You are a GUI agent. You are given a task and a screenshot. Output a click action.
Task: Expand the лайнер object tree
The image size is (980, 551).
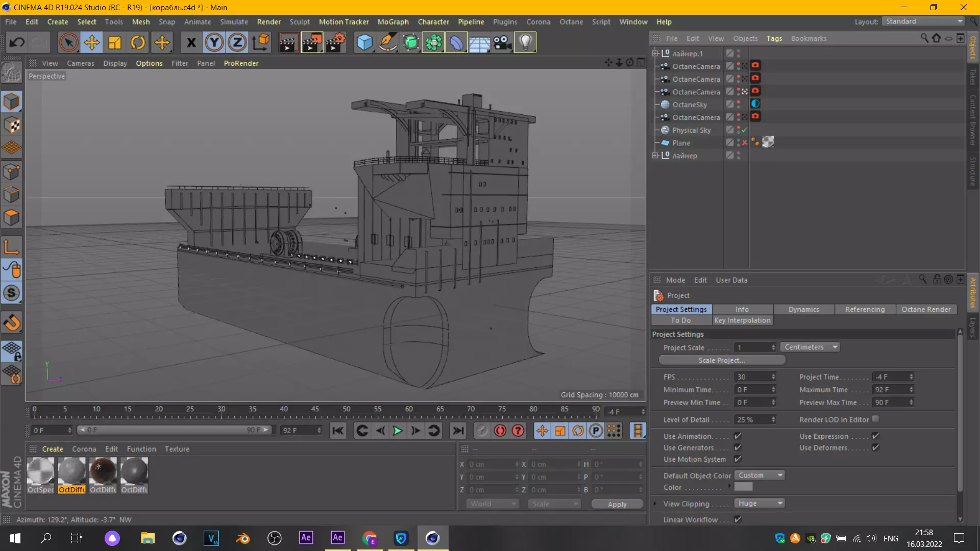click(x=655, y=156)
